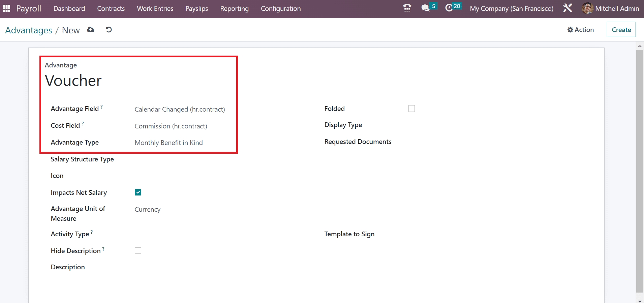This screenshot has height=303, width=644.
Task: Click Mitchell Admin avatar picture
Action: (587, 8)
